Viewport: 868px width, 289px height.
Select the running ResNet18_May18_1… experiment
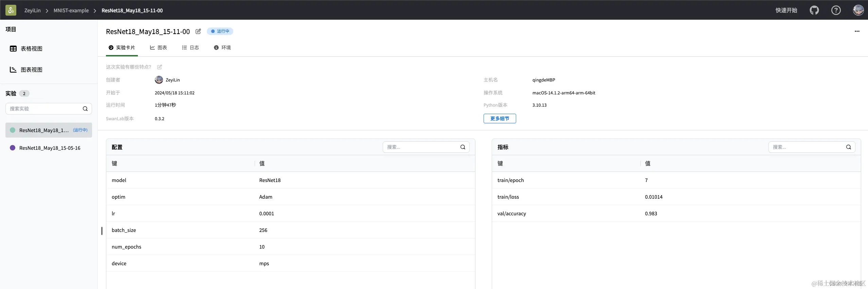coord(49,130)
